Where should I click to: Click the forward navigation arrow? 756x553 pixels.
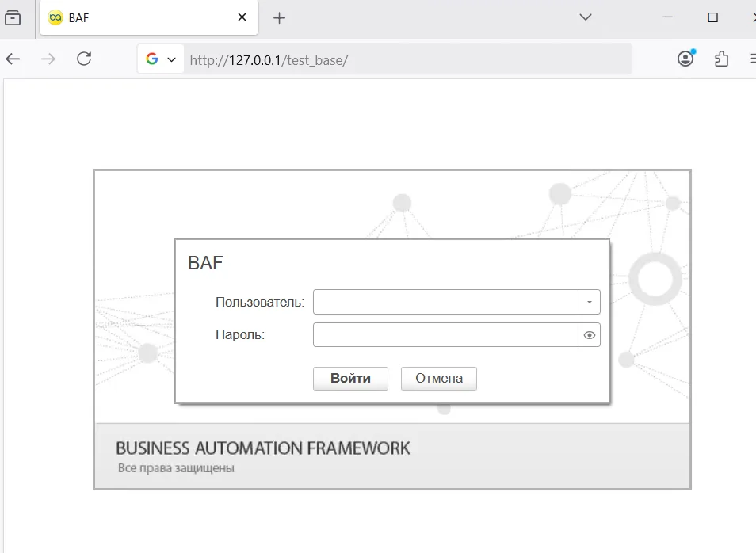pyautogui.click(x=48, y=59)
